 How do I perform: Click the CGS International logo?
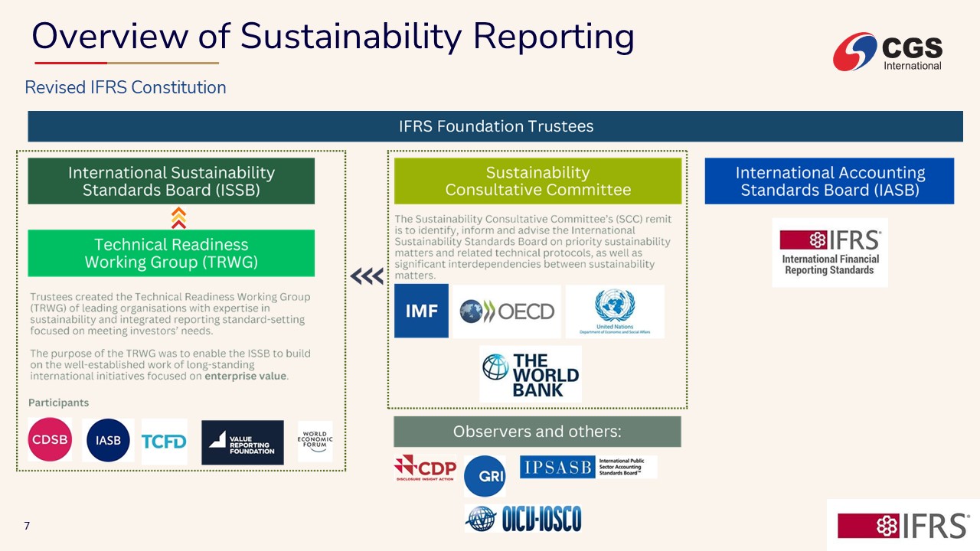click(888, 52)
